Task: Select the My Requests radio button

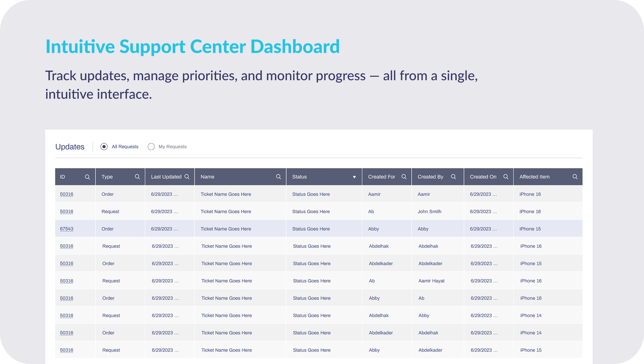Action: [x=151, y=147]
